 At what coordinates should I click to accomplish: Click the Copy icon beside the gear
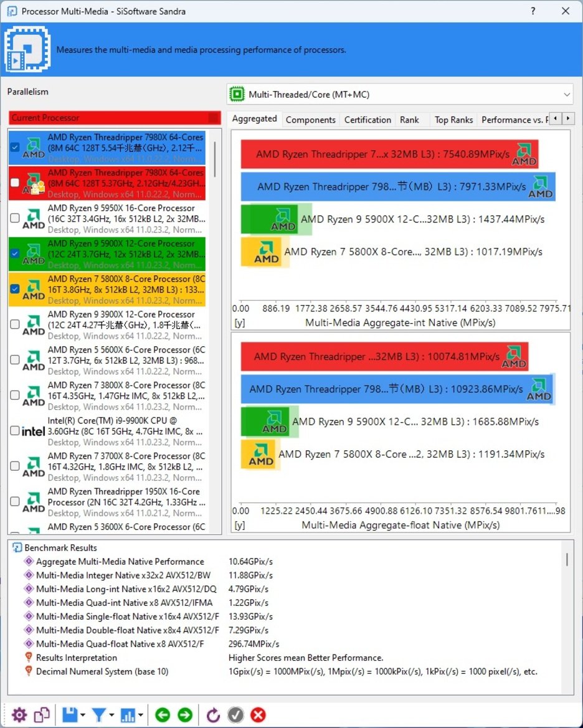[x=42, y=714]
